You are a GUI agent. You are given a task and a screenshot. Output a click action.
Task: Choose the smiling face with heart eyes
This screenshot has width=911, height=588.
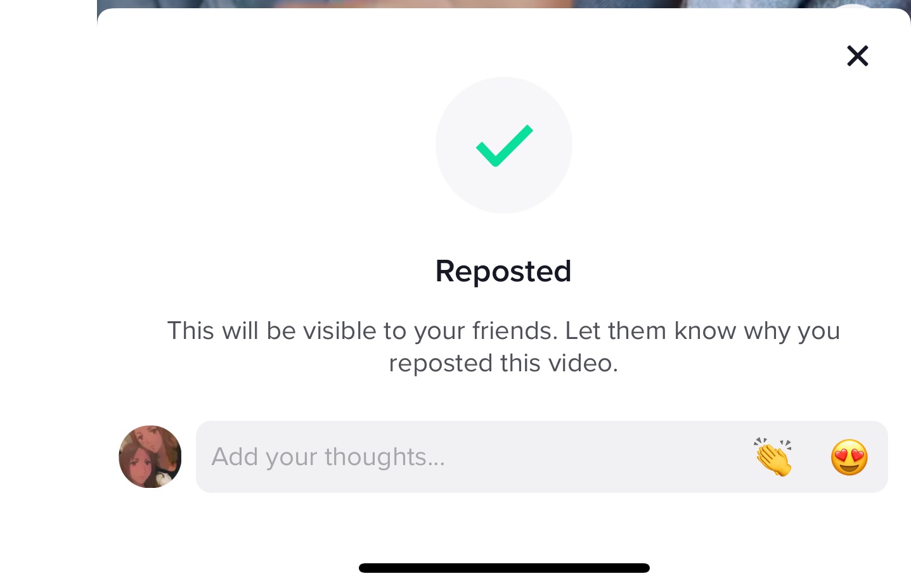tap(850, 457)
